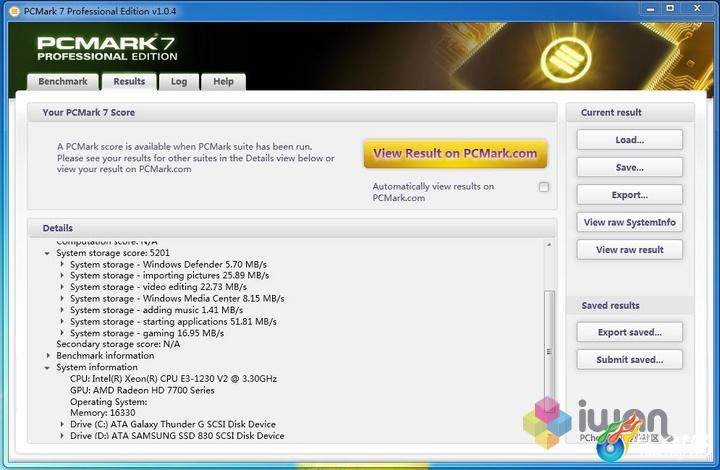Click Submit saved... button

pos(630,360)
